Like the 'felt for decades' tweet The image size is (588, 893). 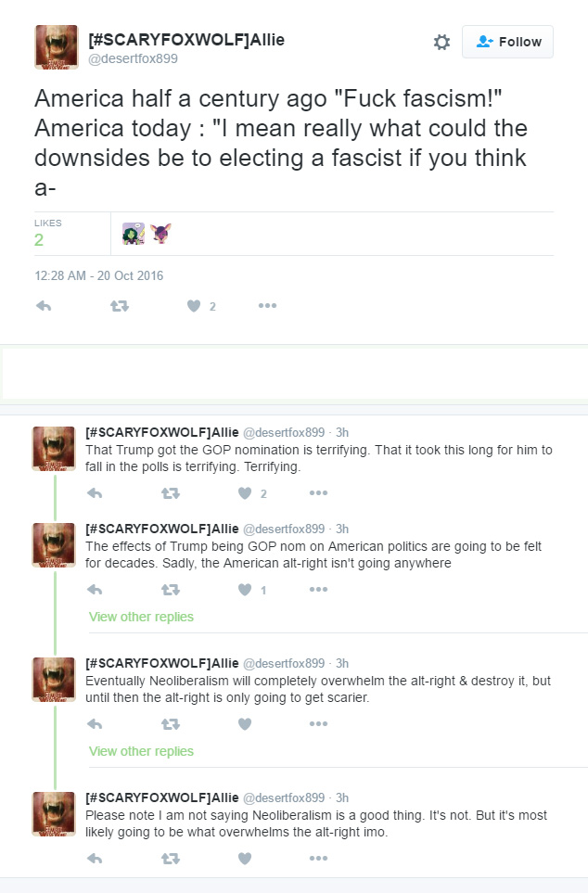point(245,590)
